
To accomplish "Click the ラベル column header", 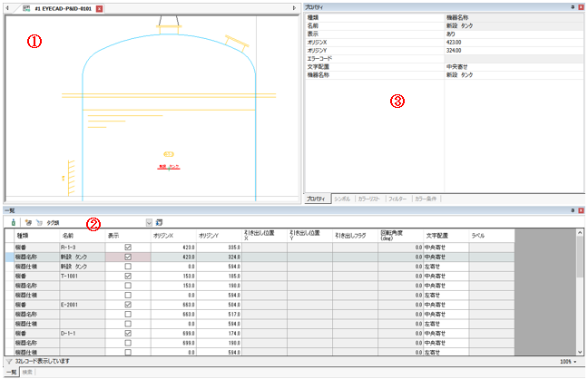I will (492, 236).
